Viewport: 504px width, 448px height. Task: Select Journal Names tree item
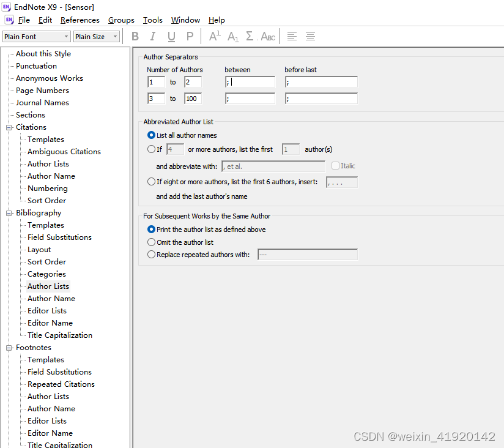(42, 103)
